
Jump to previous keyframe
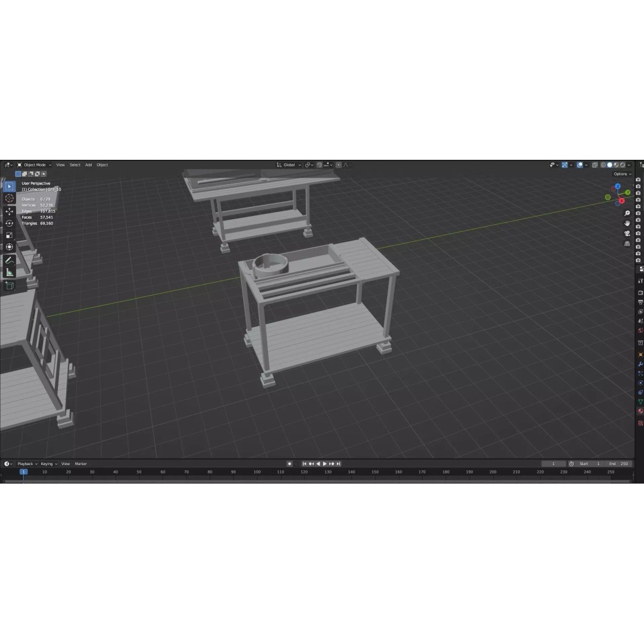tap(311, 464)
